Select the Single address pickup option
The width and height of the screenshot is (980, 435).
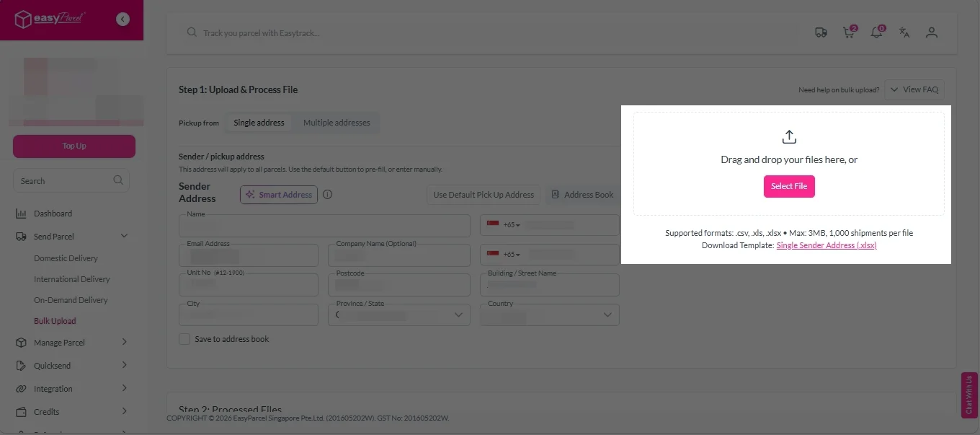[x=259, y=123]
